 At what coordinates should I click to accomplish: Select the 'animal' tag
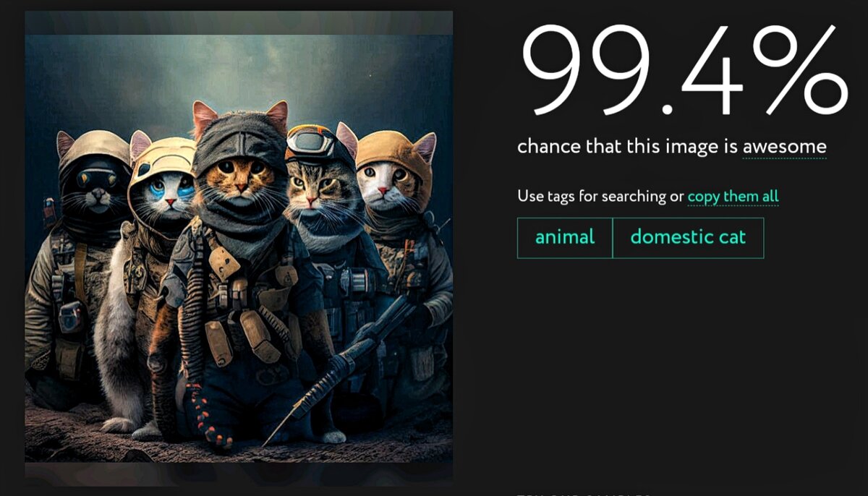[x=565, y=238]
